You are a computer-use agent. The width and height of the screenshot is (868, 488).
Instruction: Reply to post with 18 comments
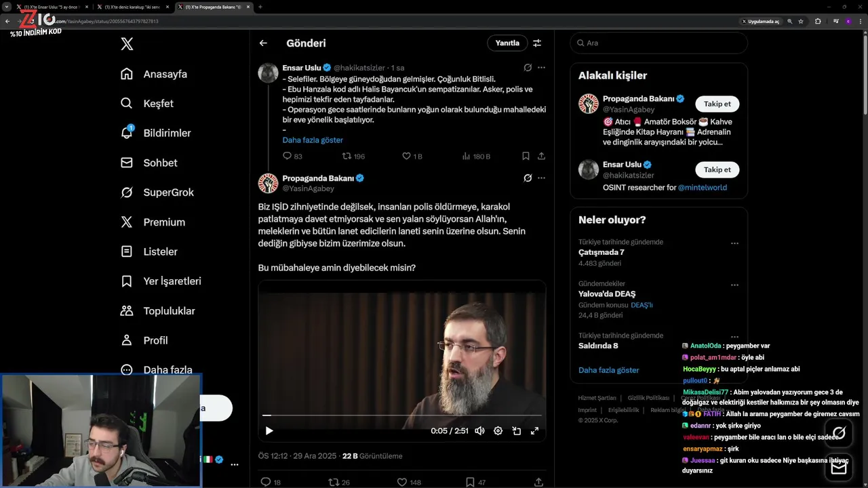(270, 483)
